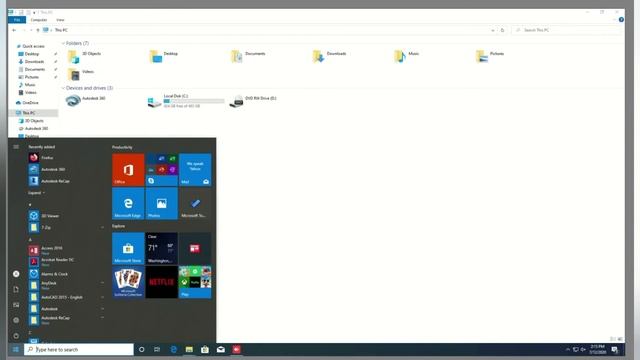640x360 pixels.
Task: Collapse the Devices and drives group
Action: (x=63, y=88)
